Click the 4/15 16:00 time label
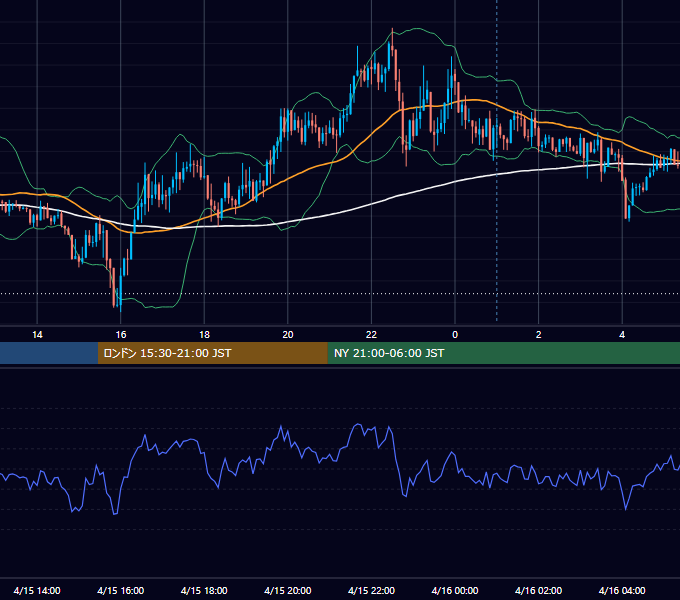680x600 pixels. tap(121, 590)
